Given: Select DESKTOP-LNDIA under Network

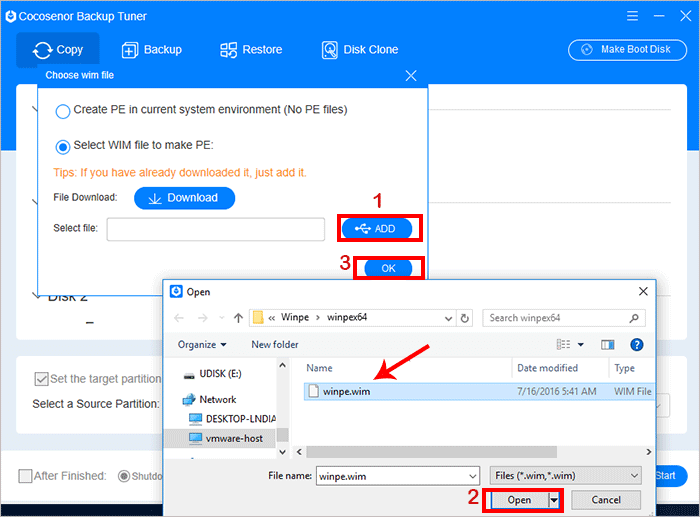Looking at the screenshot, I should pyautogui.click(x=232, y=419).
